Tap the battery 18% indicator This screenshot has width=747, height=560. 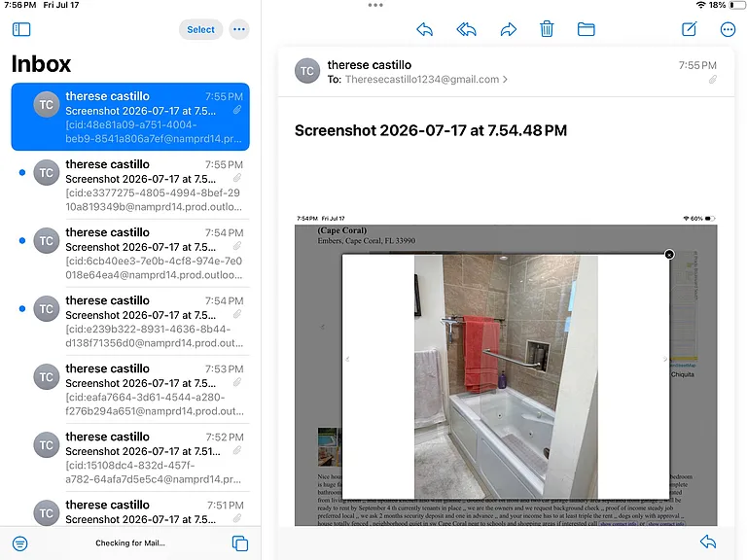click(x=726, y=5)
